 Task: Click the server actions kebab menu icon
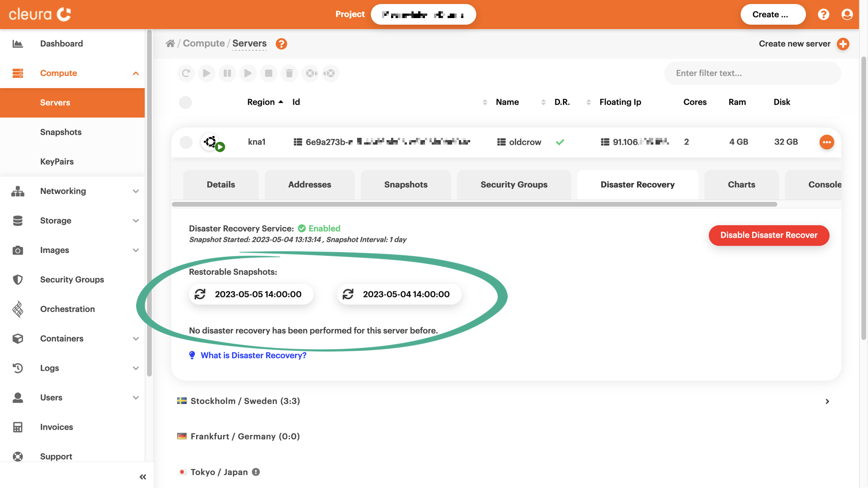(x=826, y=142)
